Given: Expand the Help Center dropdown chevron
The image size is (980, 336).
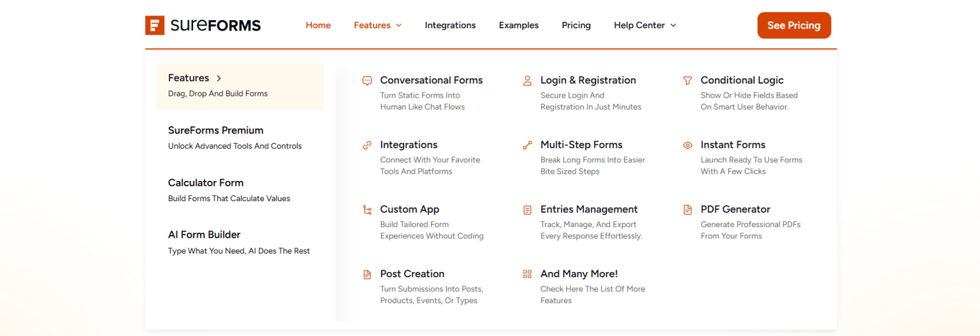Looking at the screenshot, I should pyautogui.click(x=673, y=25).
